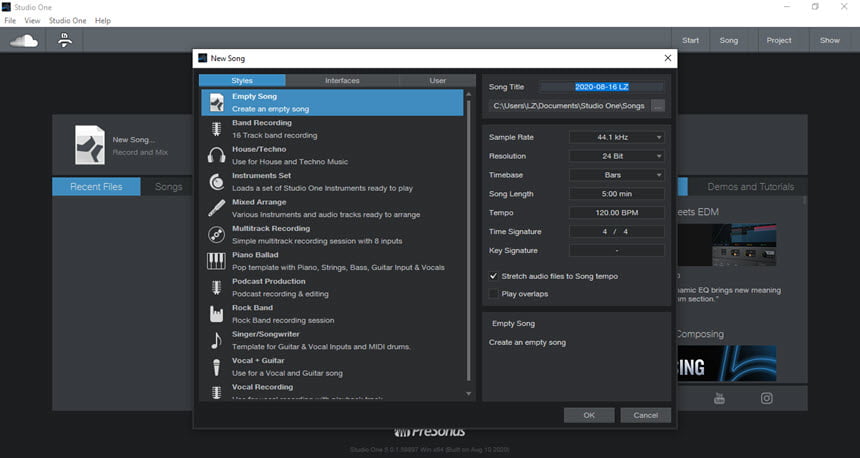Click 'Record and Mix' under New Song
The height and width of the screenshot is (458, 860).
(x=140, y=152)
